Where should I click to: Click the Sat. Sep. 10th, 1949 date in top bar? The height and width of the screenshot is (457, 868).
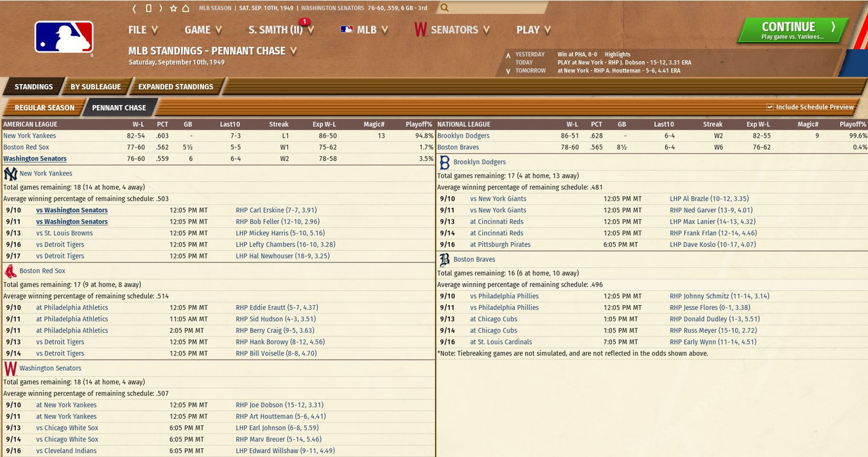pyautogui.click(x=267, y=8)
